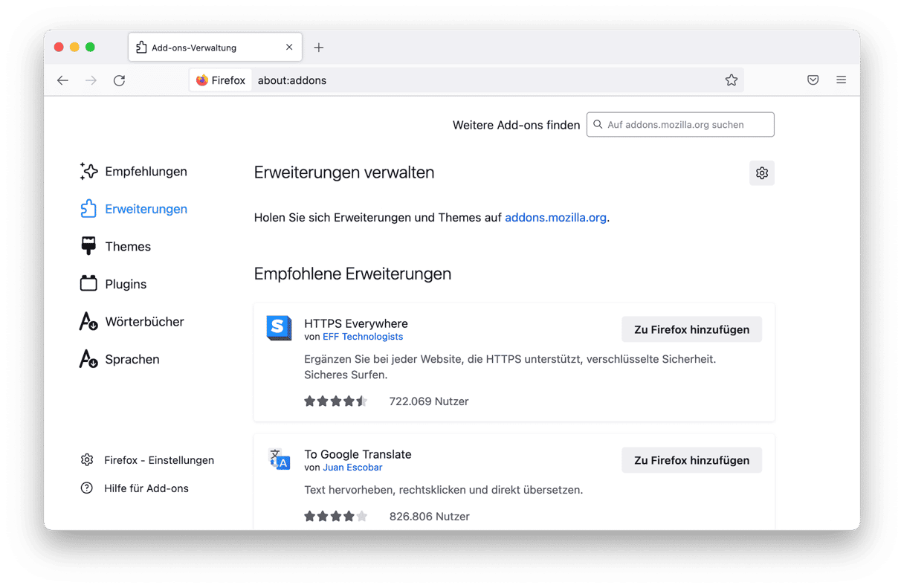Click the puzzle icon on the browser tab
904x588 pixels.
tap(141, 48)
